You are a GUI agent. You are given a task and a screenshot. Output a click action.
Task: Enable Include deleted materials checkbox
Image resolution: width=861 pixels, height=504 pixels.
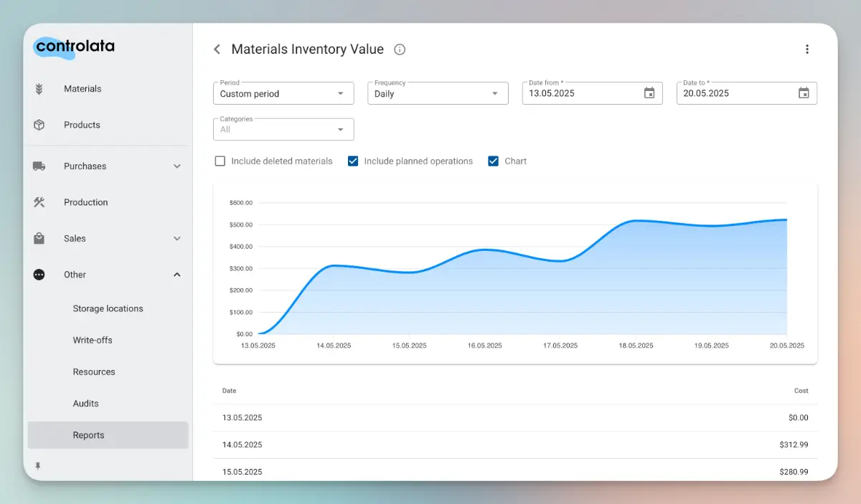tap(220, 161)
